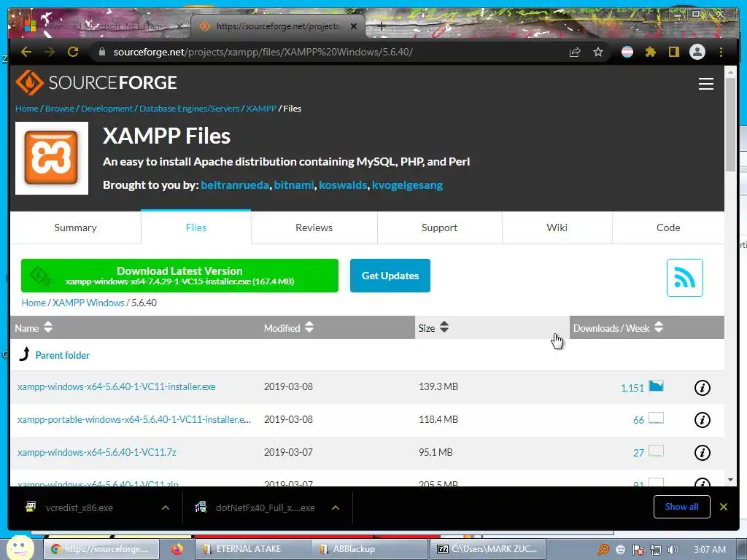Screen dimensions: 747x560
Task: Open the Support tab
Action: point(439,227)
